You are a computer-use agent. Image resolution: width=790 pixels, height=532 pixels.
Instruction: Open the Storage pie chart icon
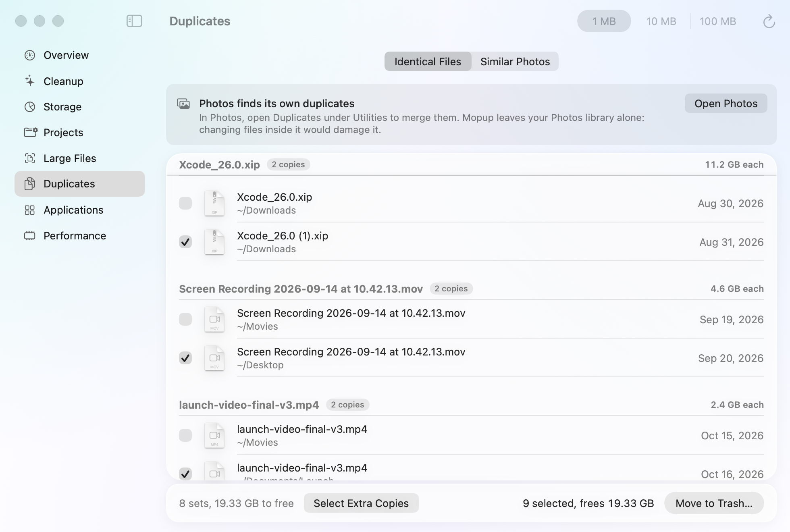click(x=30, y=107)
